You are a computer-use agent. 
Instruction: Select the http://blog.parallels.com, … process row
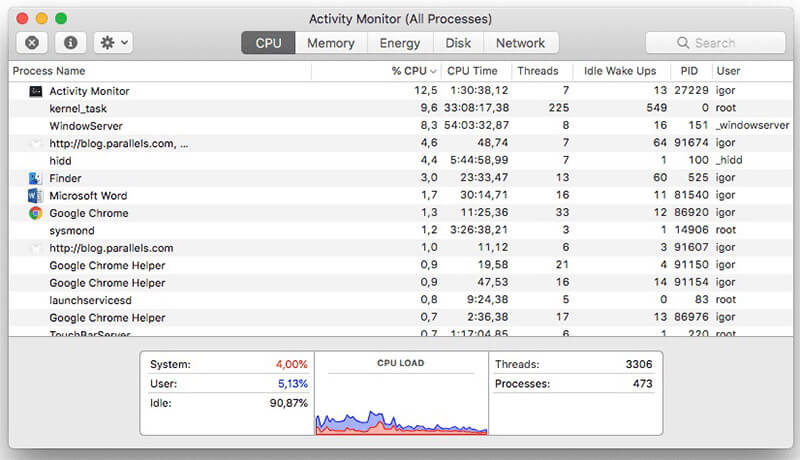pyautogui.click(x=401, y=143)
